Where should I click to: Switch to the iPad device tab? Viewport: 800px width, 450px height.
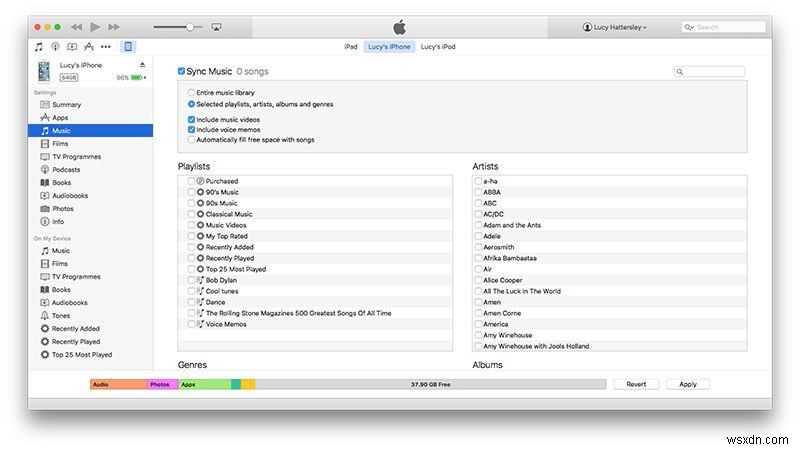click(x=351, y=46)
